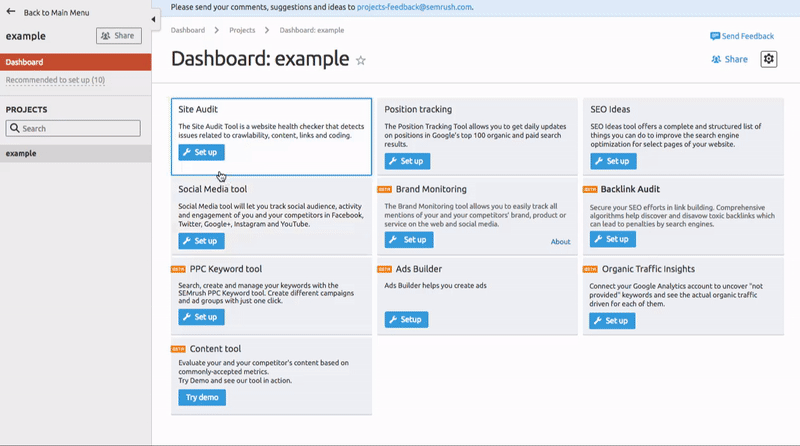Viewport: 800px width, 446px height.
Task: Click Back to Main Menu
Action: click(x=54, y=13)
